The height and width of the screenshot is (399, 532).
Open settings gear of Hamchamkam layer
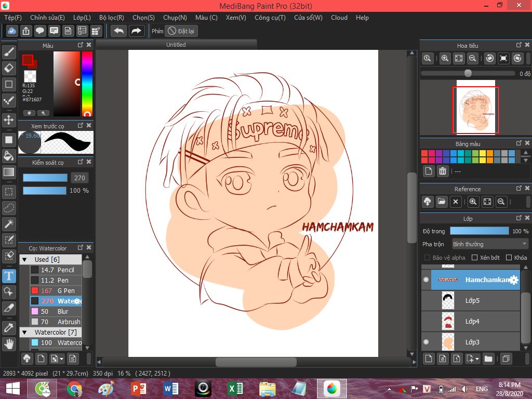(514, 280)
